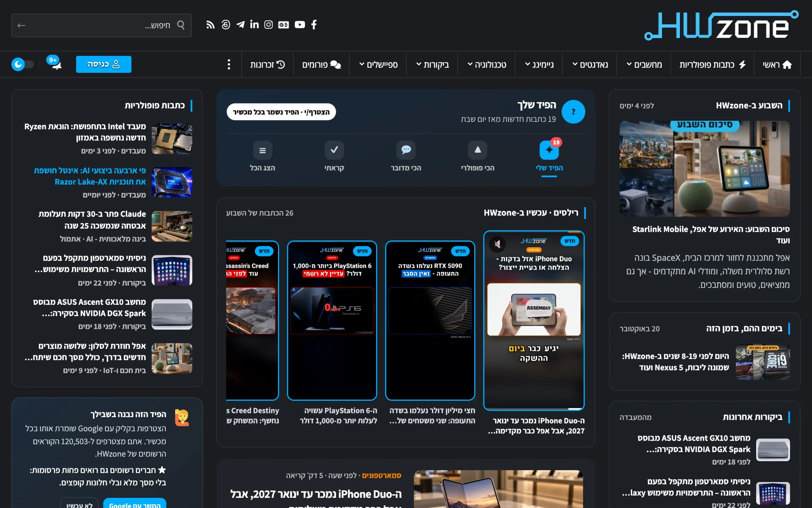The image size is (812, 508).
Task: Click the המשך עם Google button
Action: (x=134, y=503)
